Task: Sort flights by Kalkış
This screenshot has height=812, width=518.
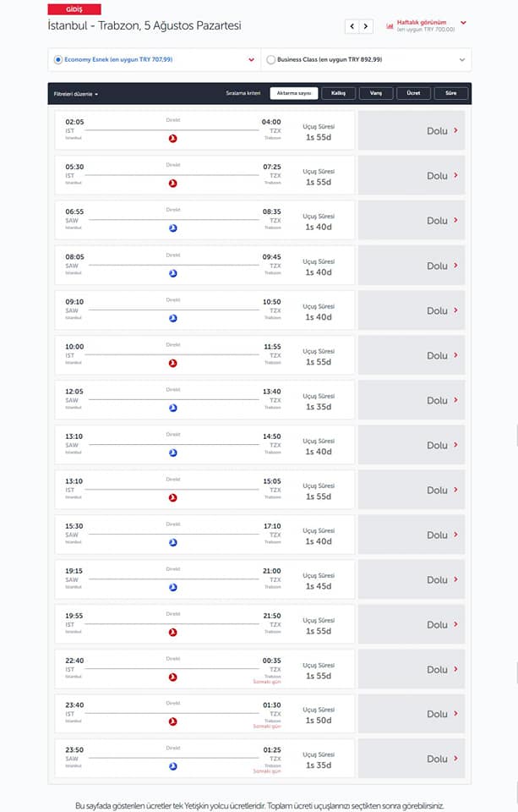Action: pyautogui.click(x=339, y=93)
